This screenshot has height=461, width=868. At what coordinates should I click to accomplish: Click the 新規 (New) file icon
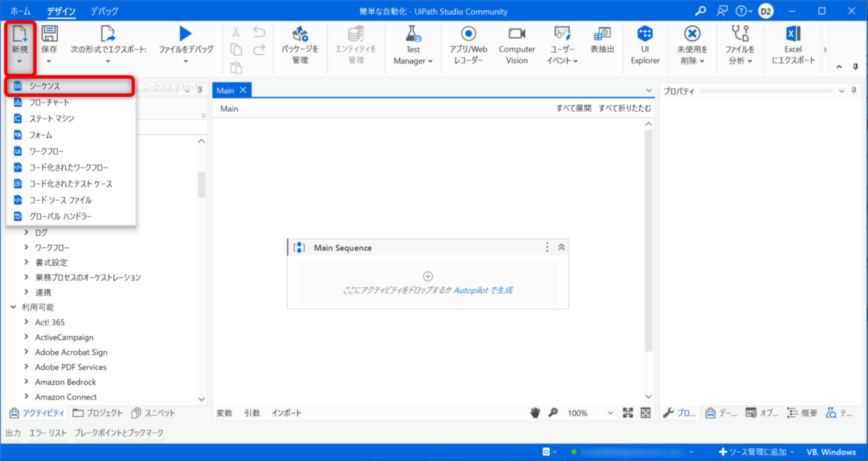point(20,33)
